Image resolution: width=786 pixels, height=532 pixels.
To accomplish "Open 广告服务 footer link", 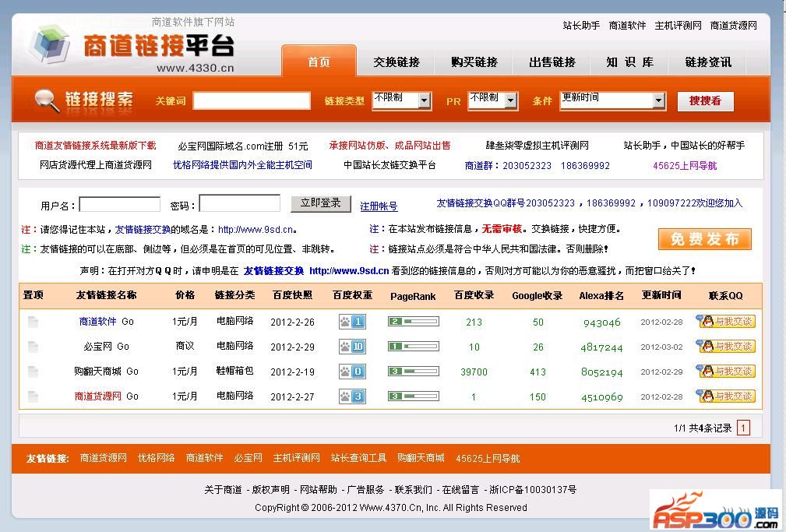I will 365,489.
